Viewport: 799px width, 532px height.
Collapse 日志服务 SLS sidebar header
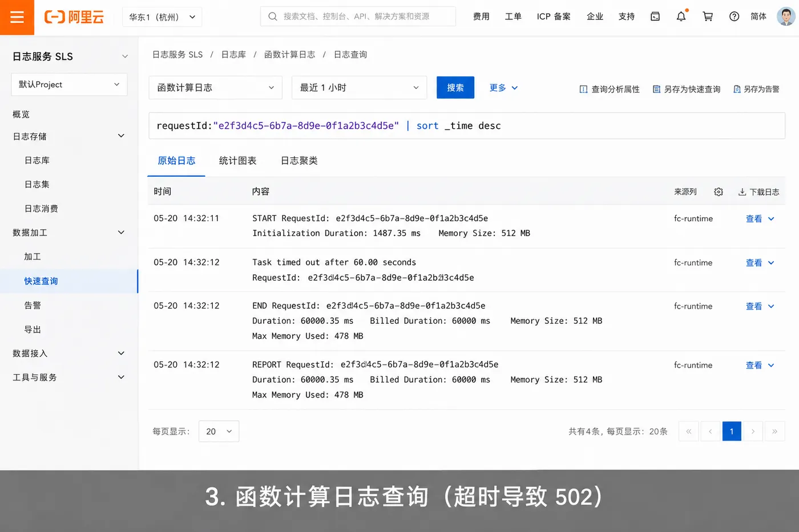pos(125,56)
